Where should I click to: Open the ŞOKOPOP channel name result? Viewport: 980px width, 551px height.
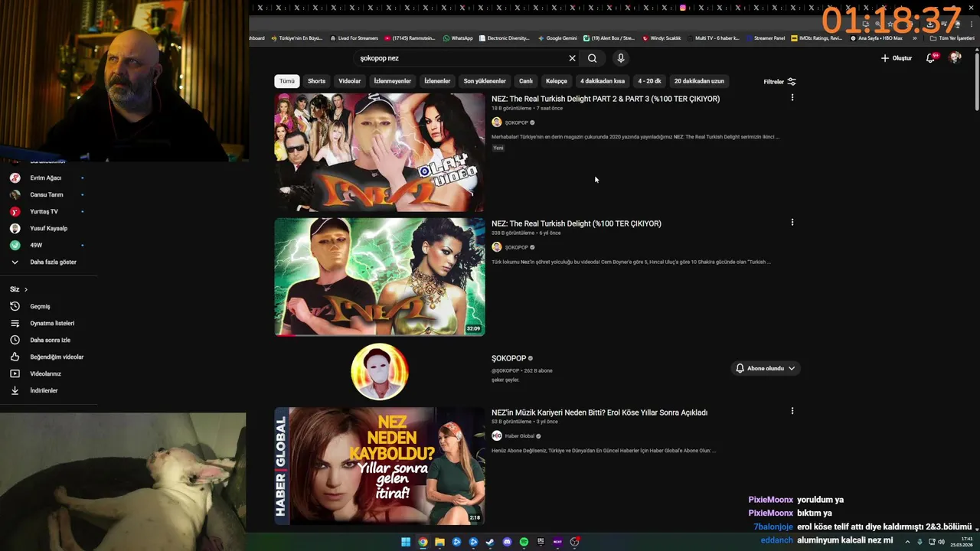[509, 358]
